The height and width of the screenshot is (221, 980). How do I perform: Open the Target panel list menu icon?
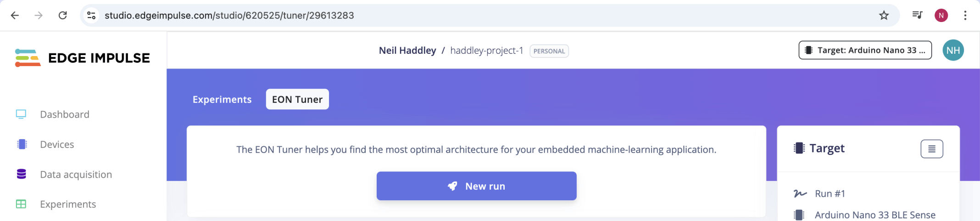pyautogui.click(x=931, y=149)
